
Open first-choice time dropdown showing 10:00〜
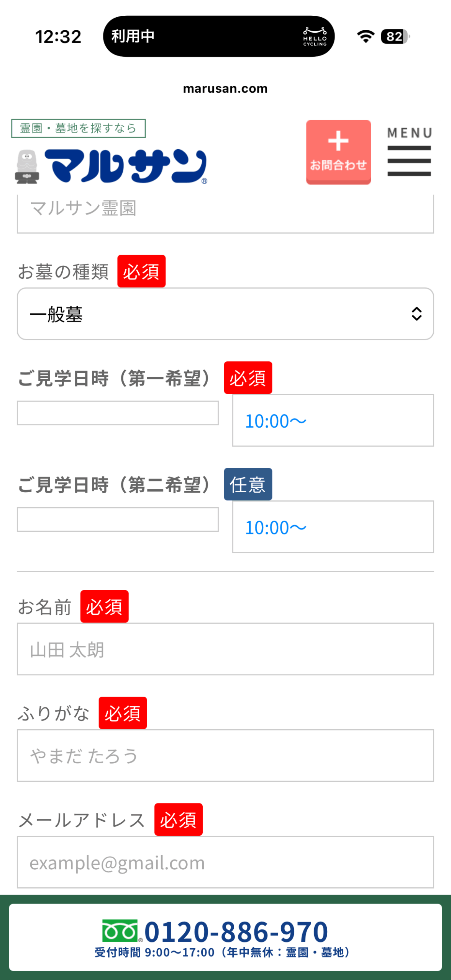[333, 420]
